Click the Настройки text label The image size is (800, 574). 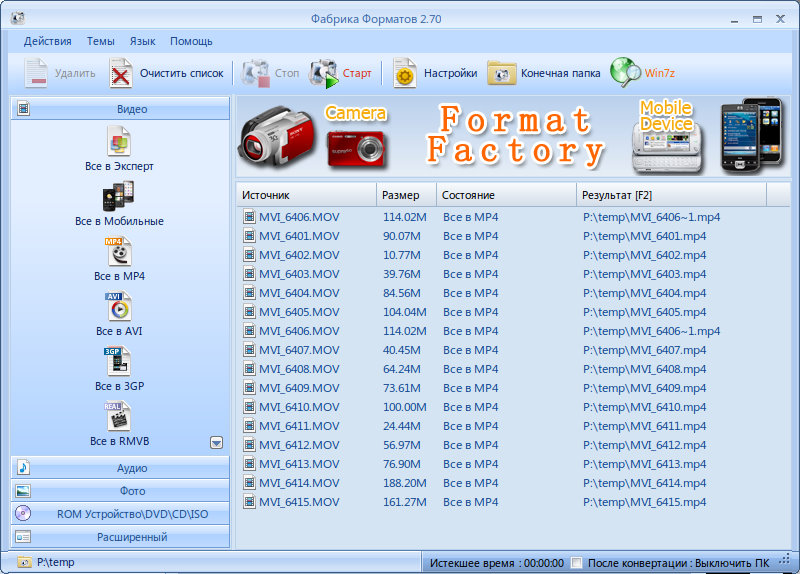(x=451, y=73)
